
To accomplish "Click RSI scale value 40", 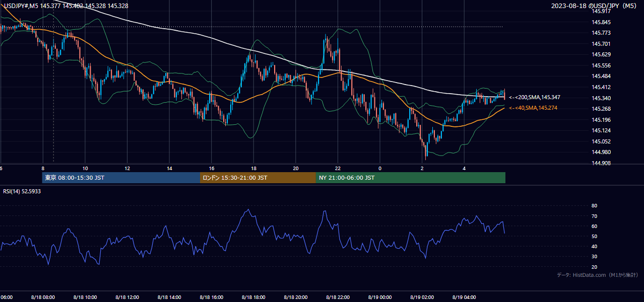I will 594,246.
